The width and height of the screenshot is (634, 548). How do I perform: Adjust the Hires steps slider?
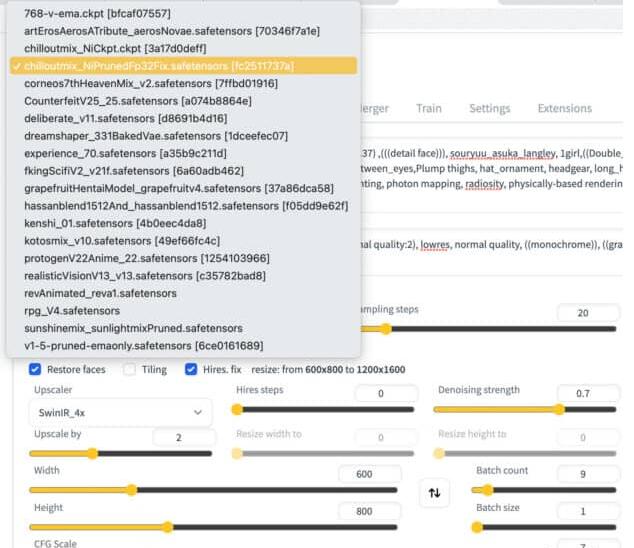tap(323, 410)
